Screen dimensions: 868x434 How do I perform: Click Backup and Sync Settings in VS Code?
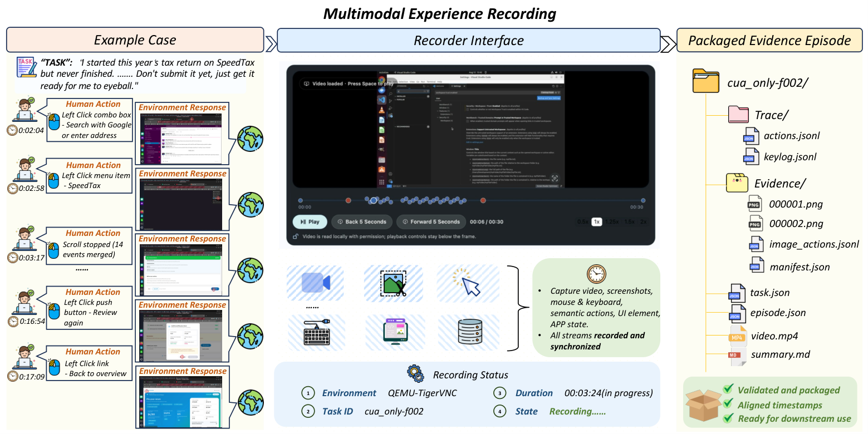[549, 98]
